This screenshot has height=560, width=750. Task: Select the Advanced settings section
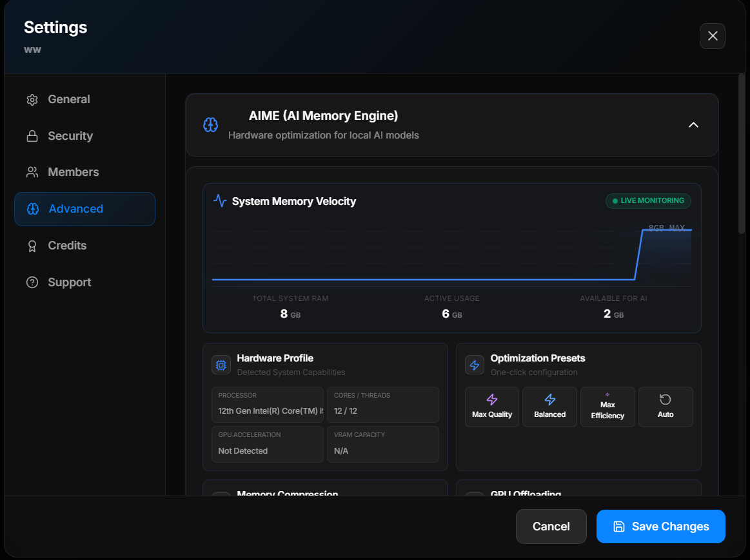(x=84, y=209)
